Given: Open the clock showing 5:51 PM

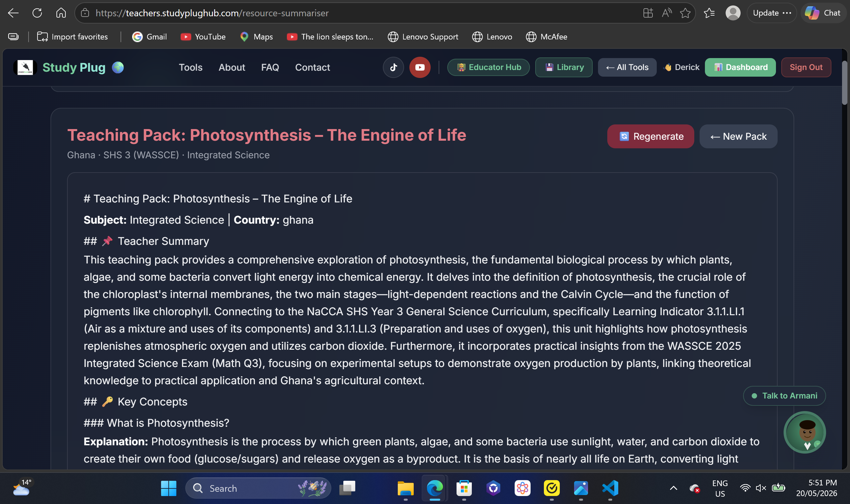Looking at the screenshot, I should pos(816,488).
